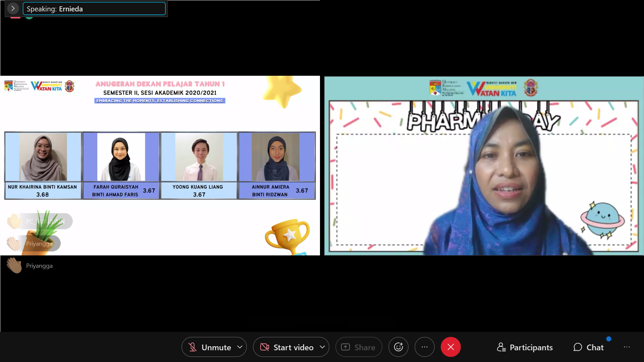Select the shared presentation slide
644x362 pixels.
click(160, 165)
